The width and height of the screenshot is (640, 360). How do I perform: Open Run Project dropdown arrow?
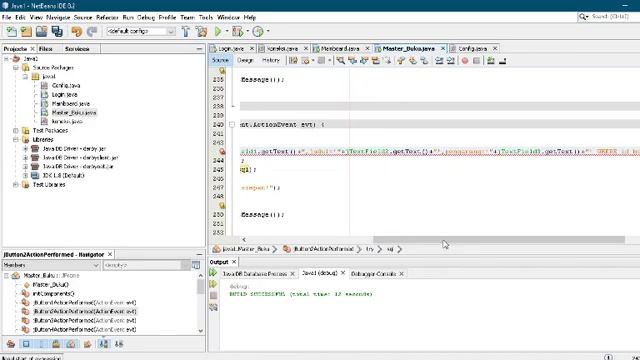[x=227, y=31]
